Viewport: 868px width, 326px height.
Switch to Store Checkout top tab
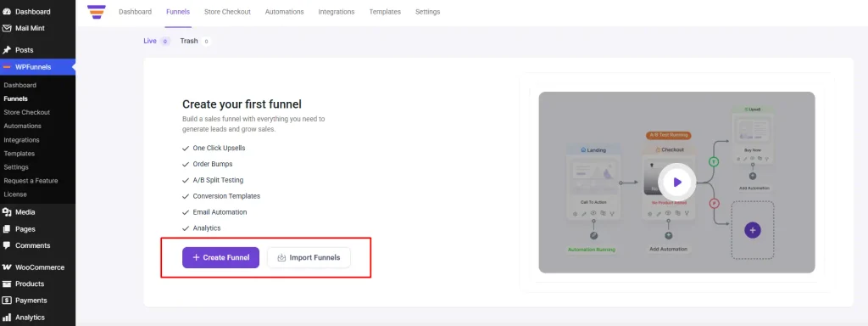(x=227, y=12)
